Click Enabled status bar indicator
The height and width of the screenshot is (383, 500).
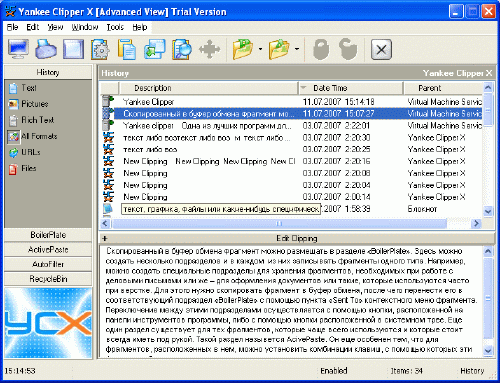click(x=334, y=371)
